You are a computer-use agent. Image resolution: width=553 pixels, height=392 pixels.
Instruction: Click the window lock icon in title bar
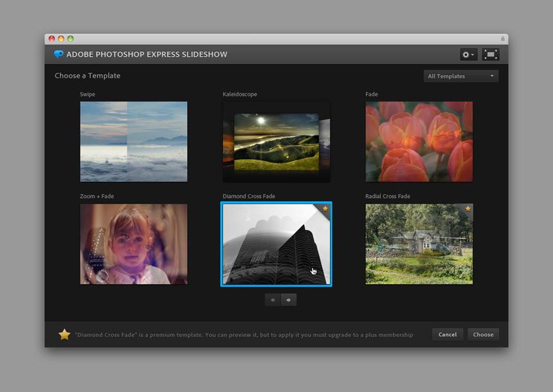[x=503, y=39]
